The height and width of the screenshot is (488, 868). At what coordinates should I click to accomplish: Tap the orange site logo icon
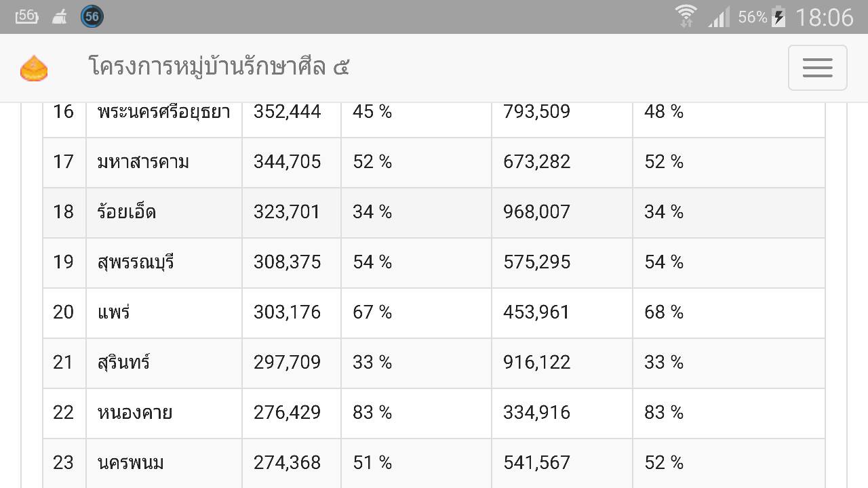click(x=34, y=68)
